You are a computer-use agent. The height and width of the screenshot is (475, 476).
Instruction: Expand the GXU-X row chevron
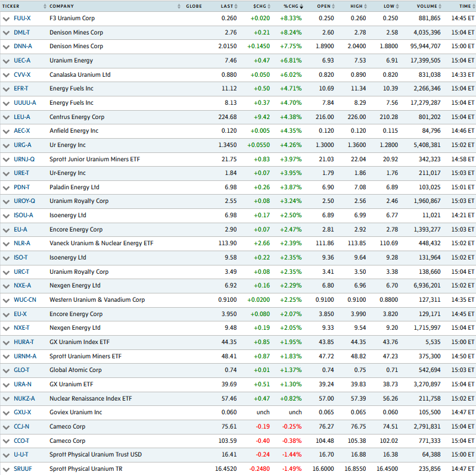(6, 413)
